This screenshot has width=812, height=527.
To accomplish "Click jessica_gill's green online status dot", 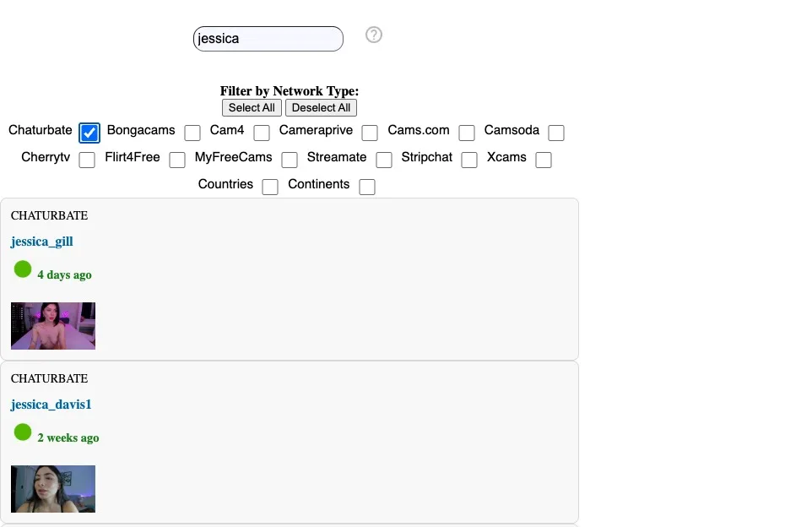I will (x=22, y=269).
